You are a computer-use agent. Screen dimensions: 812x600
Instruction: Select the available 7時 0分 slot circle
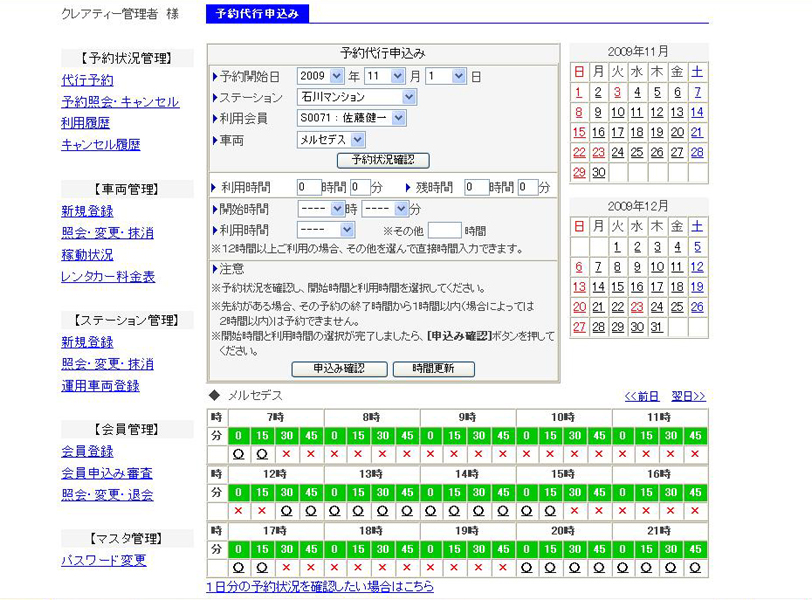[x=239, y=455]
